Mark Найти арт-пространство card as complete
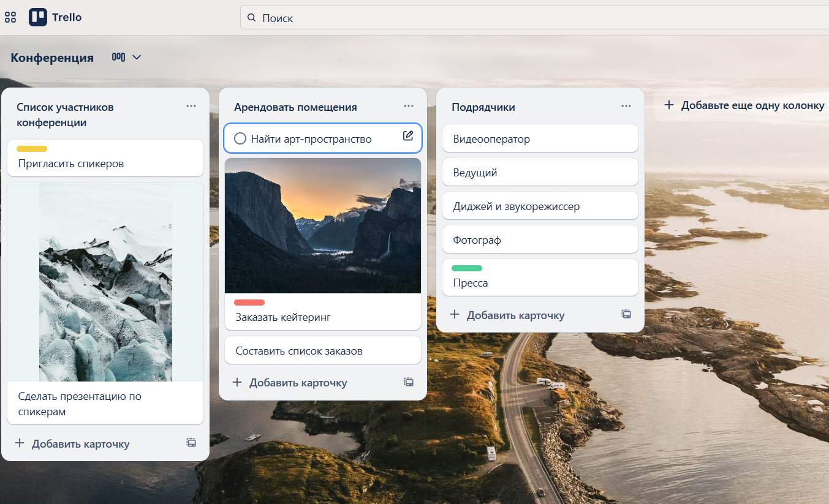Image resolution: width=829 pixels, height=504 pixels. [x=240, y=139]
